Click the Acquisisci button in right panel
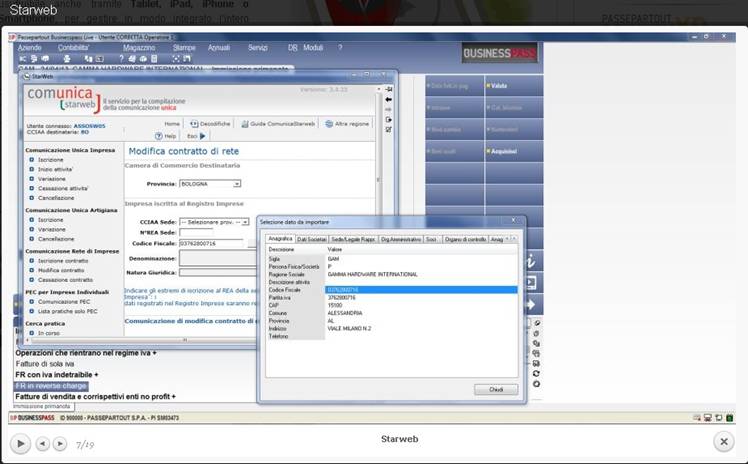Viewport: 748px width, 464px height. pos(503,150)
